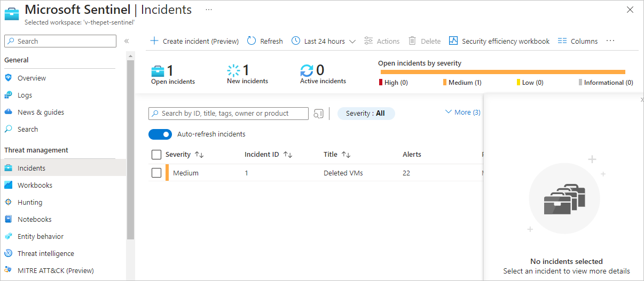Click the filter icon beside the search box
This screenshot has width=644, height=281.
coord(319,114)
